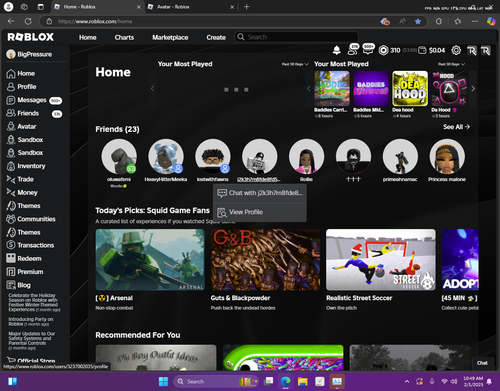Open primeahnamac friend avatar
Image resolution: width=500 pixels, height=391 pixels.
click(400, 157)
